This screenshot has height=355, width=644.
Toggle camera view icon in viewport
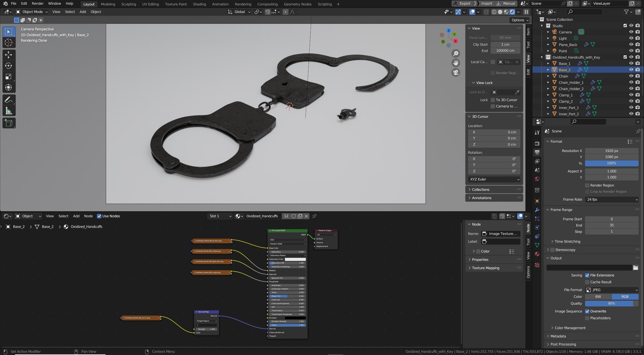(x=455, y=72)
